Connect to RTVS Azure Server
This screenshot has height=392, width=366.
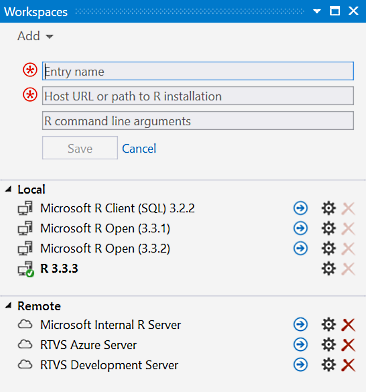[300, 344]
